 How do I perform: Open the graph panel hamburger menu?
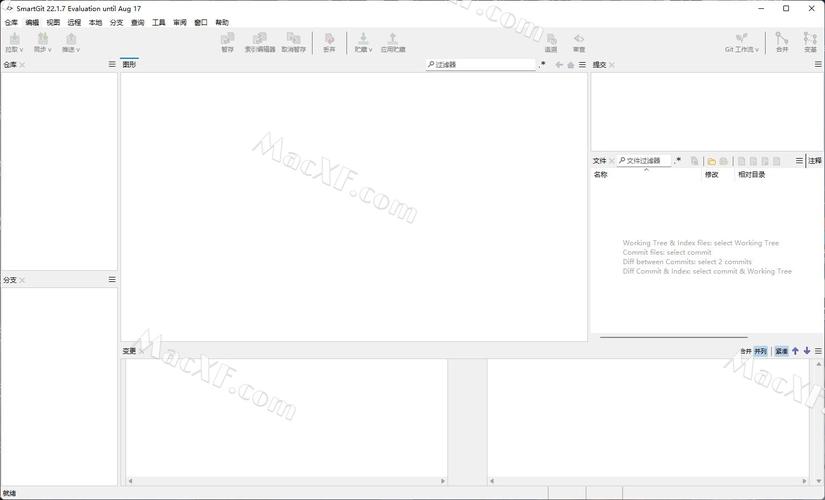pyautogui.click(x=582, y=64)
